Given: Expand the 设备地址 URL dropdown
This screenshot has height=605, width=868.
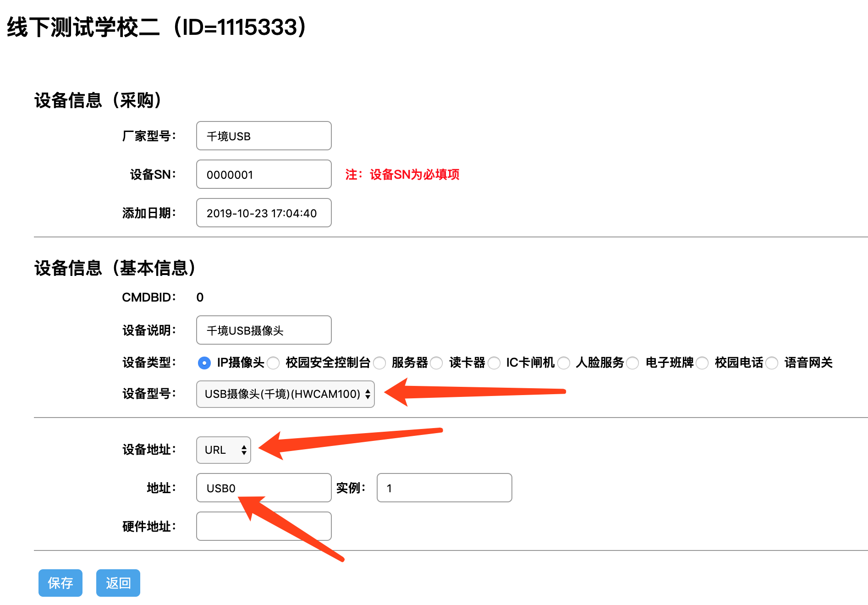Looking at the screenshot, I should coord(224,450).
